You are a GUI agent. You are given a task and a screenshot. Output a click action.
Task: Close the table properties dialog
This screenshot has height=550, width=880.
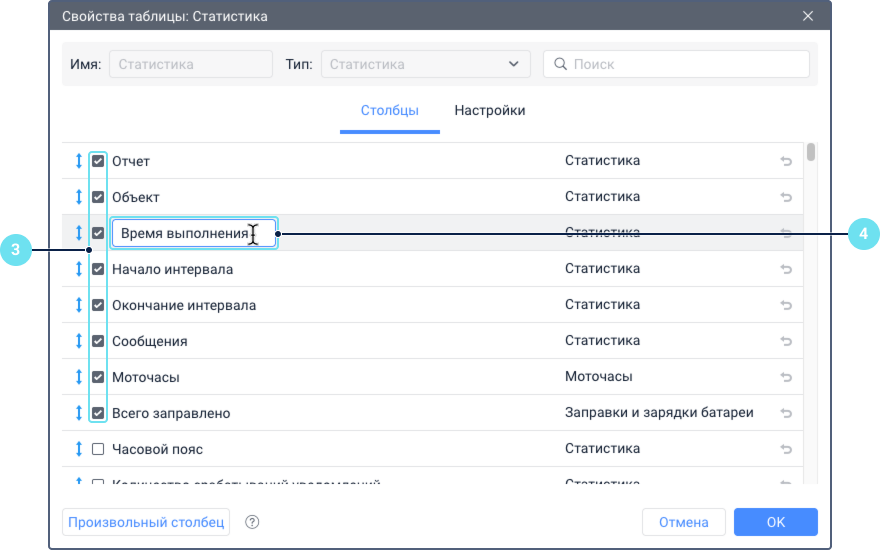pyautogui.click(x=808, y=16)
